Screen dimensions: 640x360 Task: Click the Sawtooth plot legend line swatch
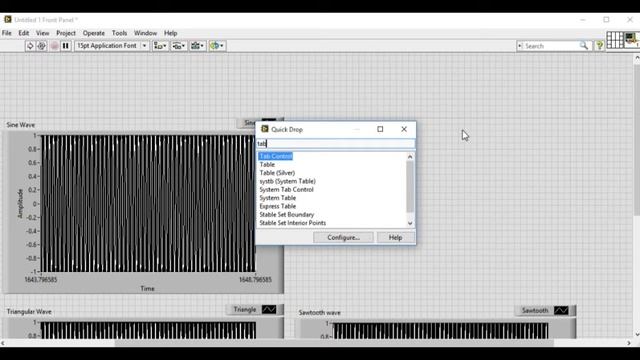click(x=561, y=311)
